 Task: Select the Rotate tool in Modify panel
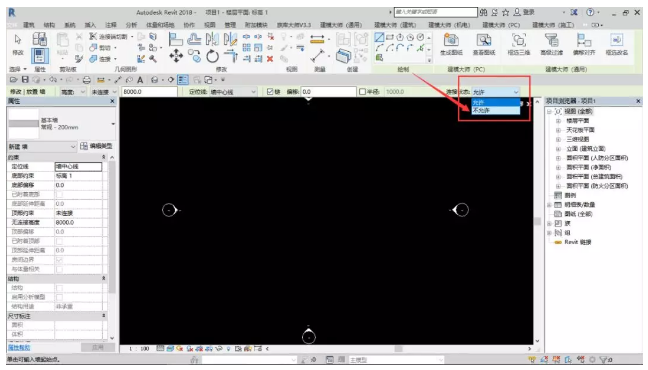[x=212, y=56]
